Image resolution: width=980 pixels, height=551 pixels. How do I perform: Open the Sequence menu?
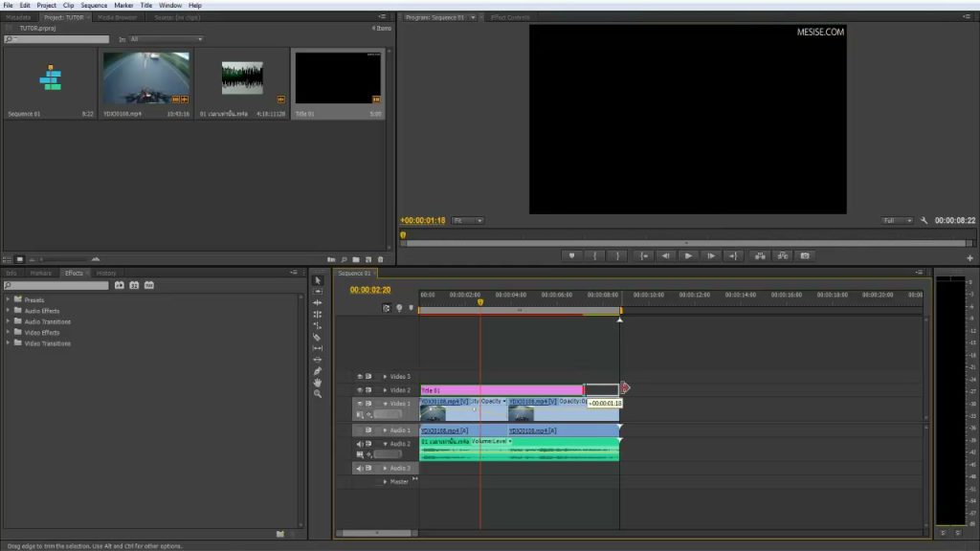point(94,5)
